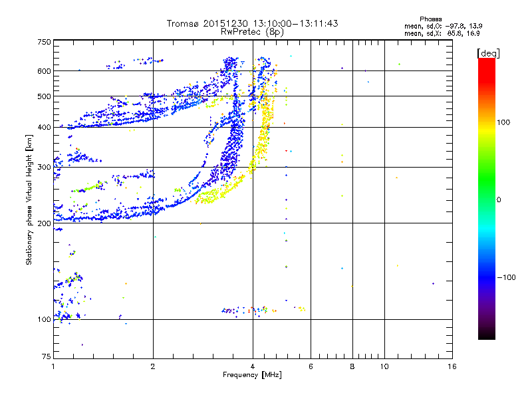Click the y-axis tick label '75'
This screenshot has width=532, height=399.
[47, 356]
